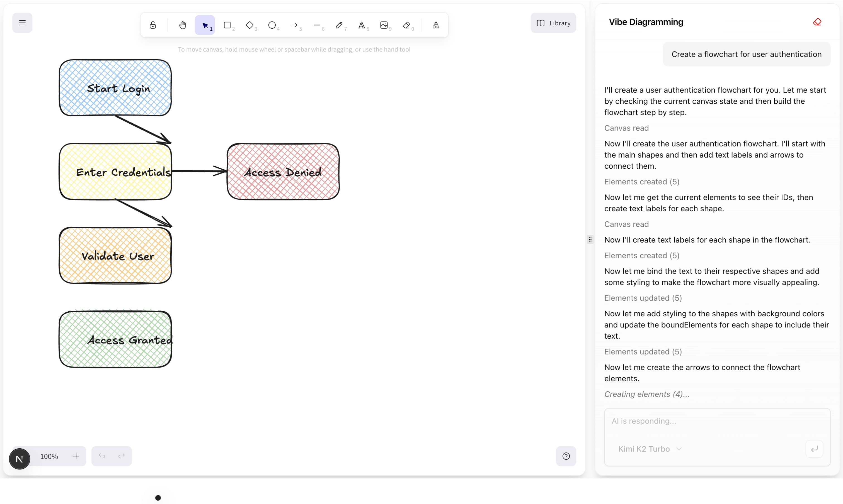Select the freehand Draw tool
This screenshot has width=843, height=504.
point(340,25)
